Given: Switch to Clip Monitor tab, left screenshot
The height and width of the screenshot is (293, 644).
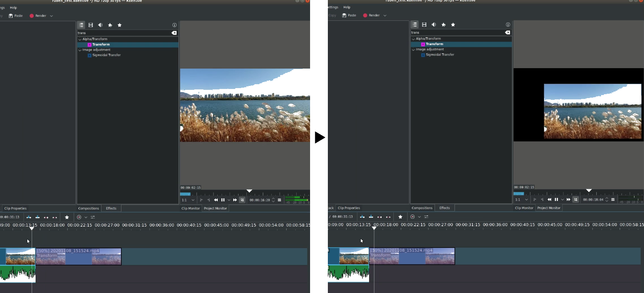Looking at the screenshot, I should (190, 208).
